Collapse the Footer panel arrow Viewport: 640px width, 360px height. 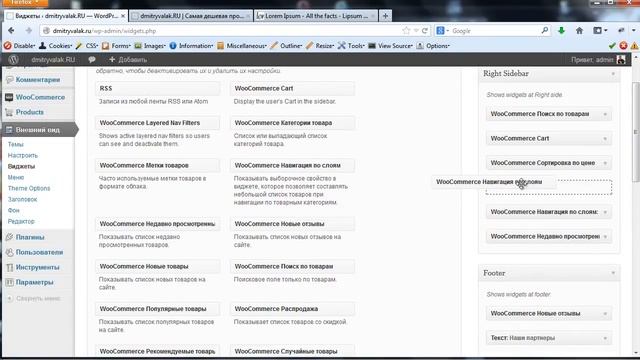[613, 273]
